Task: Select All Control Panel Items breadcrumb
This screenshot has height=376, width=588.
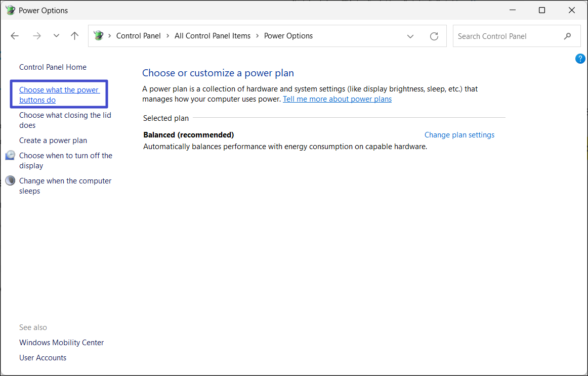Action: (212, 36)
